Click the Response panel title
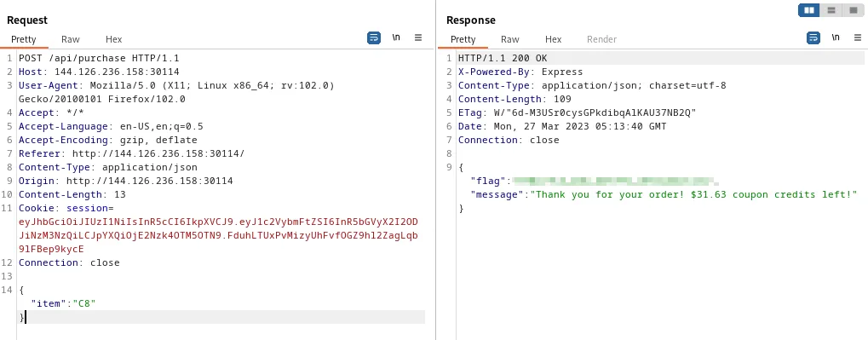 coord(471,20)
